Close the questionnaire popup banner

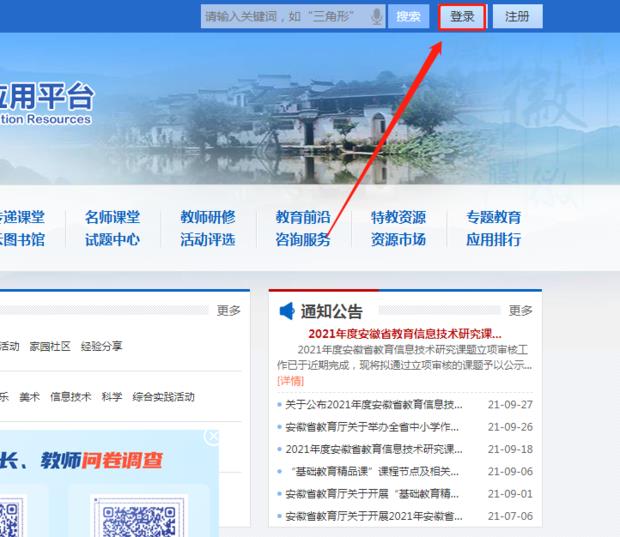212,437
